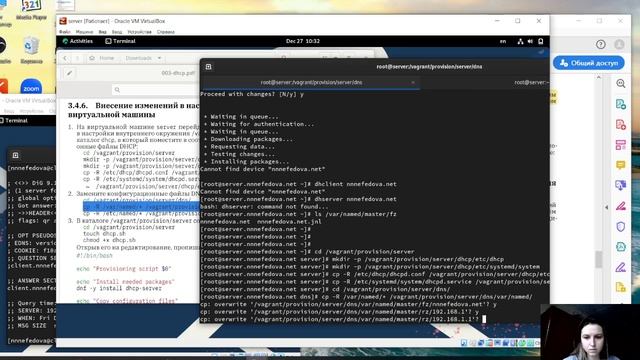Screen dimensions: 640x360
Task: Click the new tab icon in terminal header
Action: 209,67
